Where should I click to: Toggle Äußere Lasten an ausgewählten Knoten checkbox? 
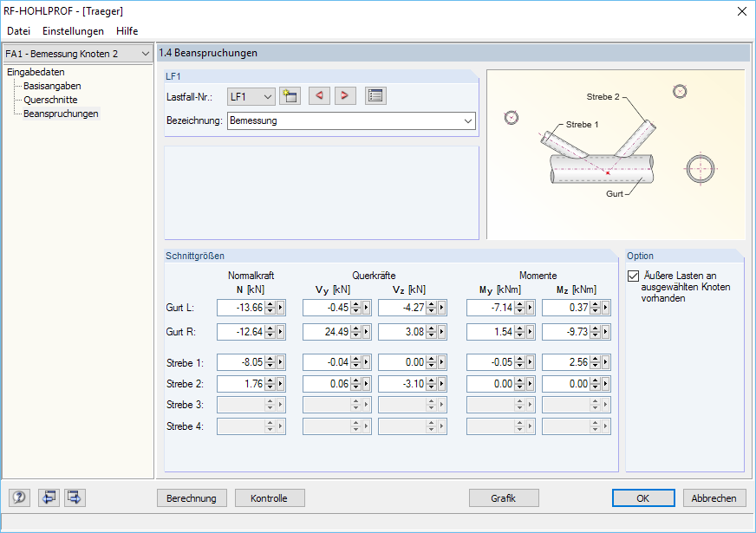[x=633, y=276]
